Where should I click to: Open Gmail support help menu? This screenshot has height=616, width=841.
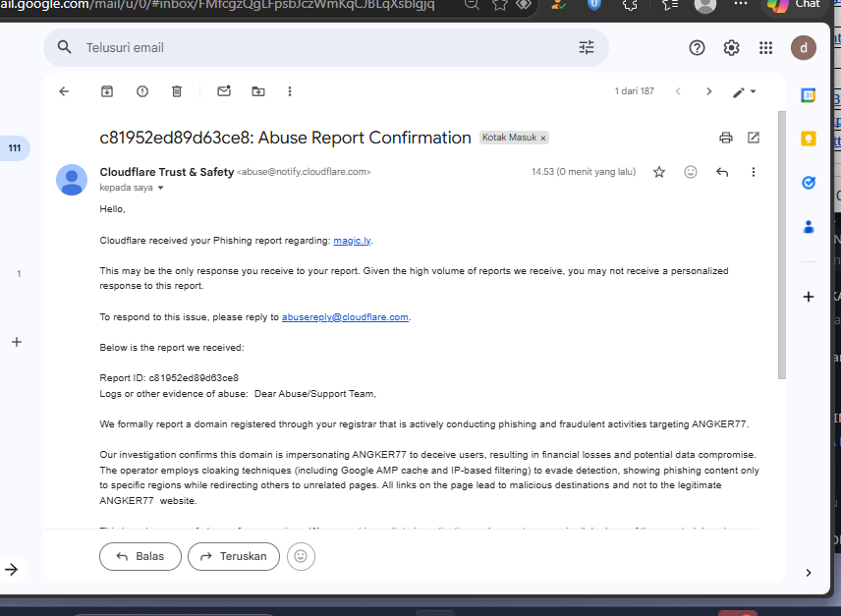tap(697, 48)
